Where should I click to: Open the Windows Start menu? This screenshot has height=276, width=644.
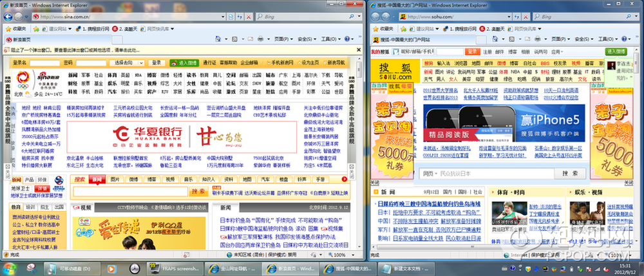coord(9,268)
